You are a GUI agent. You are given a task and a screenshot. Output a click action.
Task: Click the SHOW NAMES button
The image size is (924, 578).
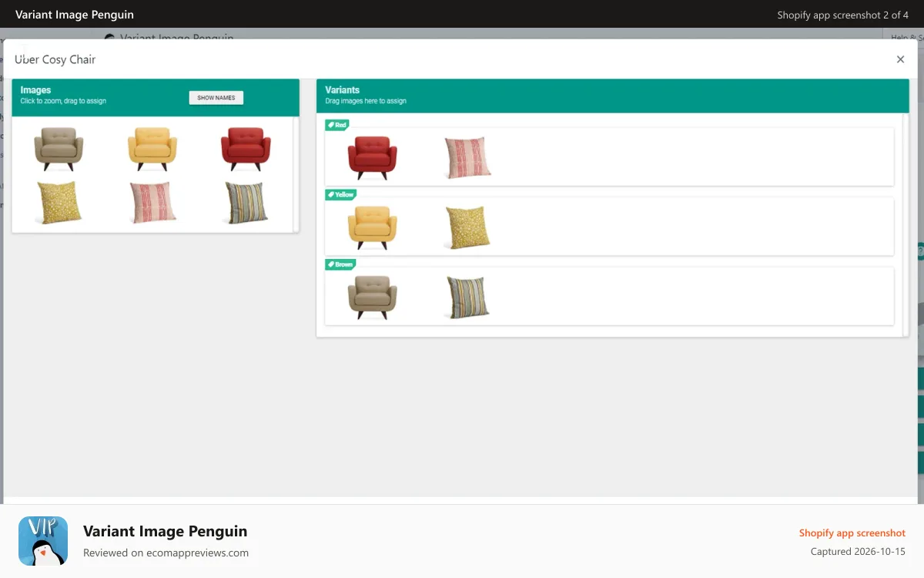click(x=216, y=98)
